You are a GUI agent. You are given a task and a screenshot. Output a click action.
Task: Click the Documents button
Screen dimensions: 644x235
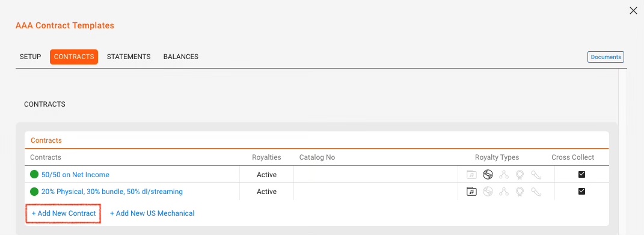click(606, 57)
